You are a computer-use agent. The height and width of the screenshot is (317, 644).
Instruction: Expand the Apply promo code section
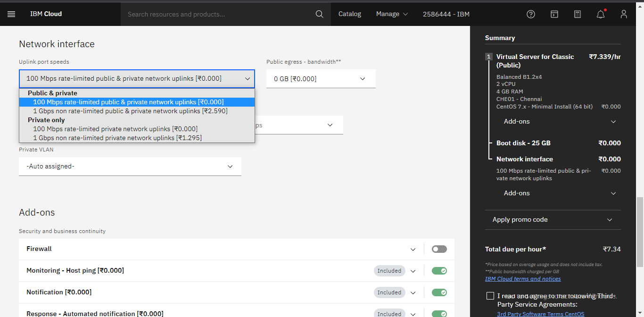point(553,219)
